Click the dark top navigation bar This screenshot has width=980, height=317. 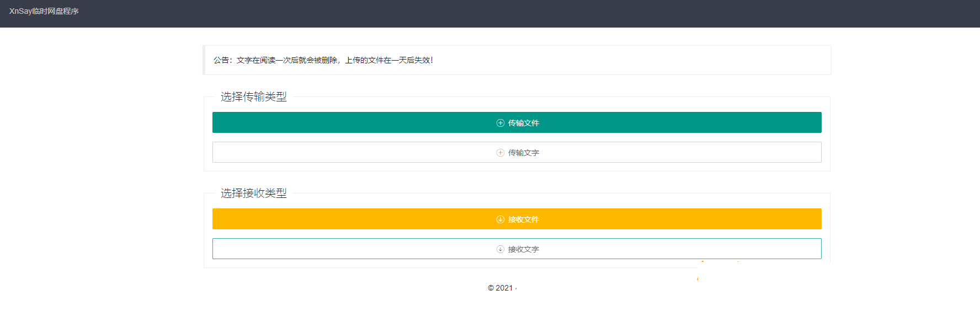[497, 13]
